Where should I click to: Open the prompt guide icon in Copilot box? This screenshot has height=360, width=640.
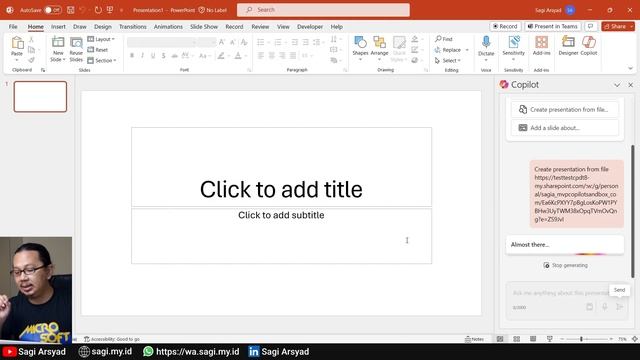(589, 307)
